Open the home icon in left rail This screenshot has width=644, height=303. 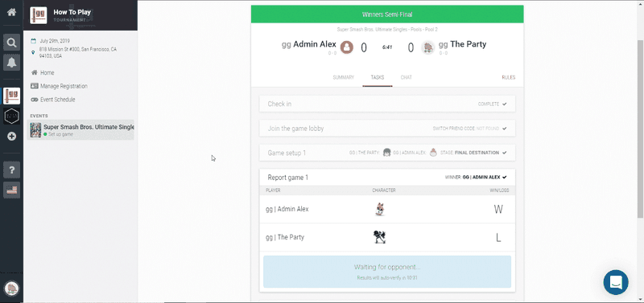tap(11, 12)
